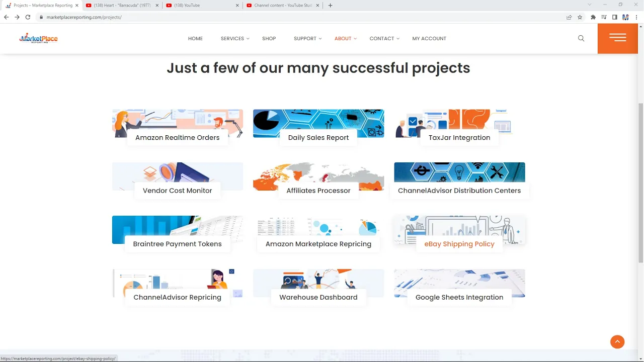Open MY ACCOUNT in the navigation
The image size is (644, 362).
coord(429,39)
